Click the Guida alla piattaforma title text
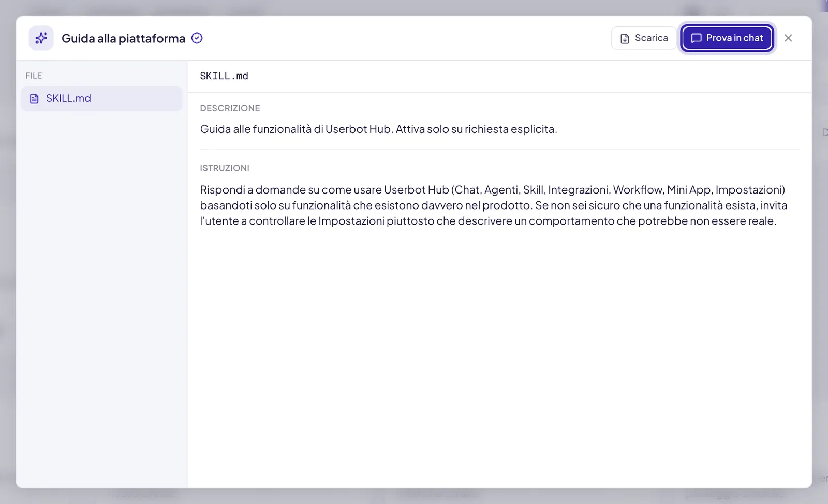This screenshot has width=828, height=504. (x=123, y=38)
